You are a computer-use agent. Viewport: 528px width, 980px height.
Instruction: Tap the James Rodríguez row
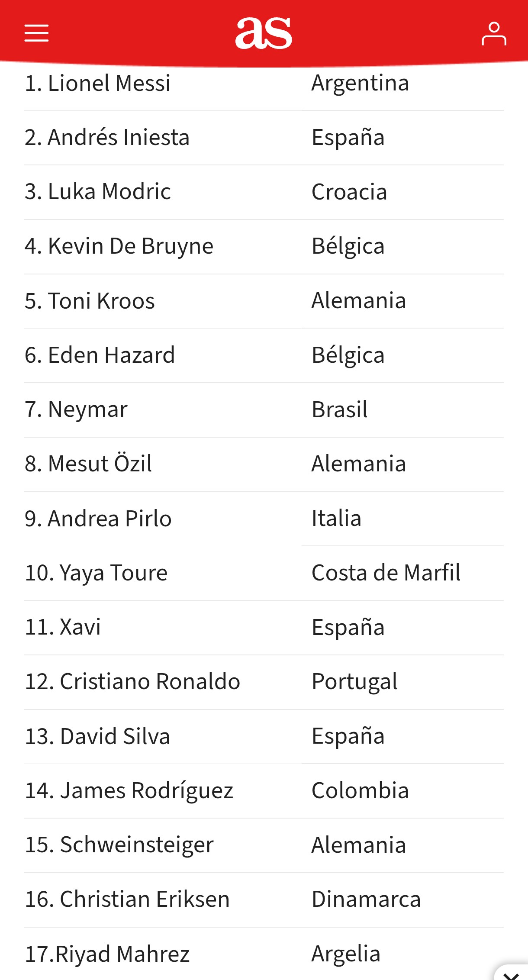[x=264, y=791]
